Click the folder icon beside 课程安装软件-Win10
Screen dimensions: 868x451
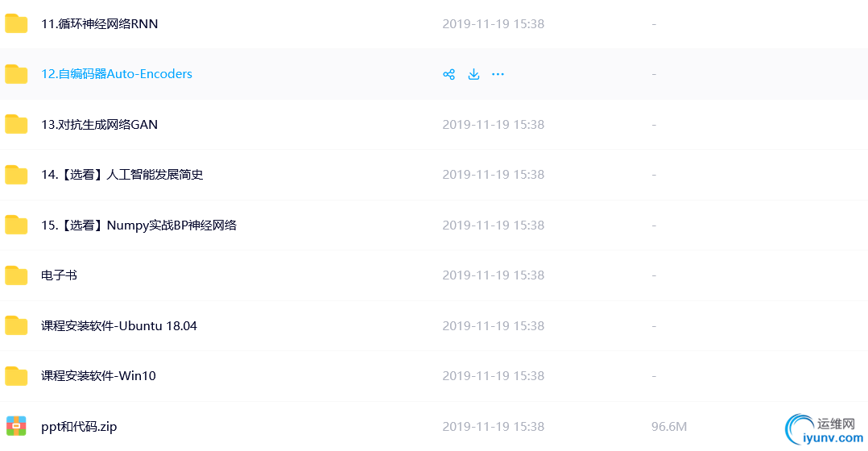(x=16, y=376)
